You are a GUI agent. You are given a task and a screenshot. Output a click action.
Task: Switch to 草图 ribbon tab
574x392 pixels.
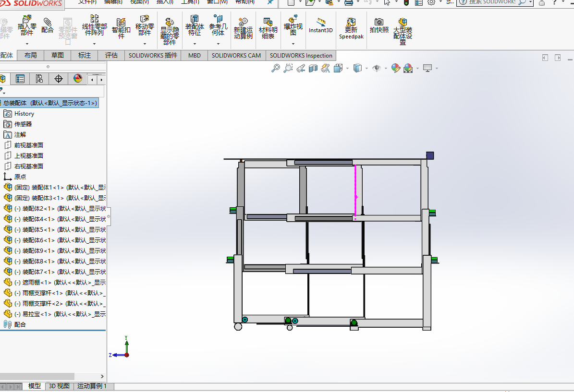click(58, 55)
